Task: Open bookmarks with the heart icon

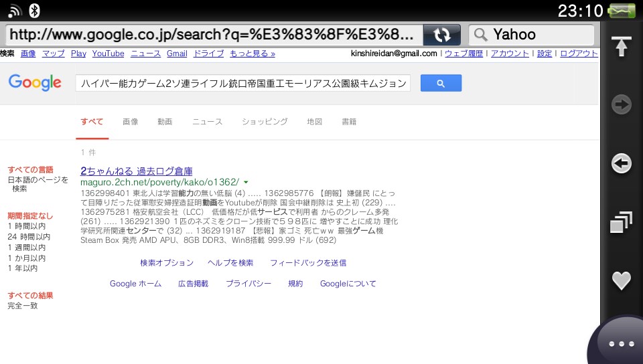Action: 622,280
